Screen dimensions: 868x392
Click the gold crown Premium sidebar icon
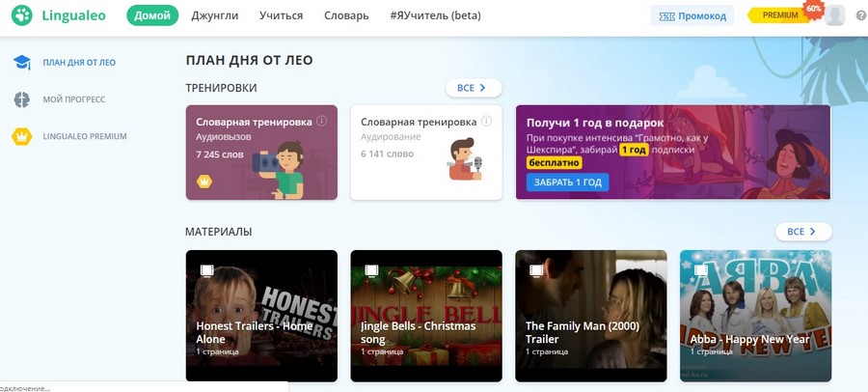point(21,136)
